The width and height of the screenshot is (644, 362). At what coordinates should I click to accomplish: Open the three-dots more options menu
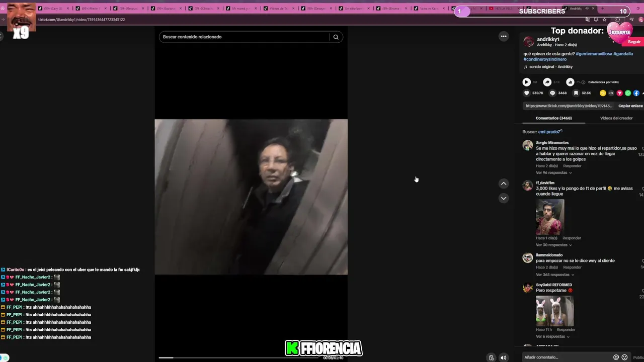point(503,36)
